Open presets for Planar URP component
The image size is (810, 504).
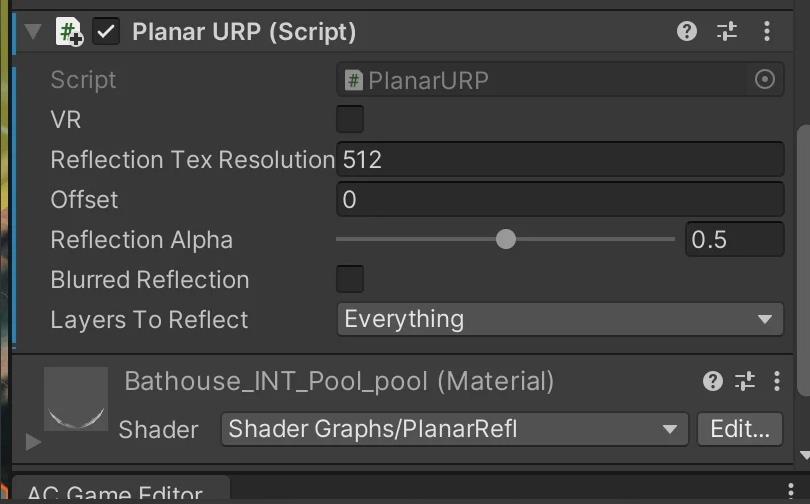(727, 31)
